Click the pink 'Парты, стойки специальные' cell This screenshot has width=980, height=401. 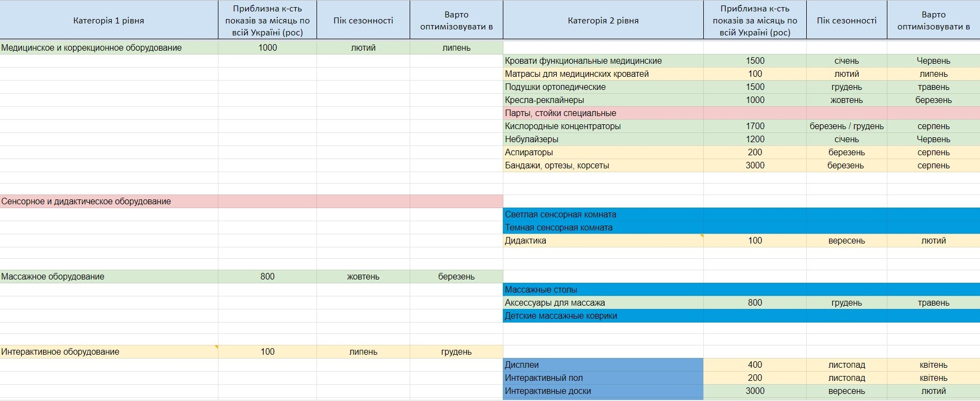point(603,113)
